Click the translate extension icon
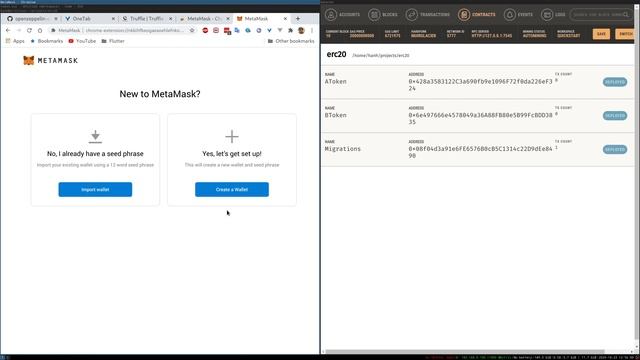 [237, 30]
